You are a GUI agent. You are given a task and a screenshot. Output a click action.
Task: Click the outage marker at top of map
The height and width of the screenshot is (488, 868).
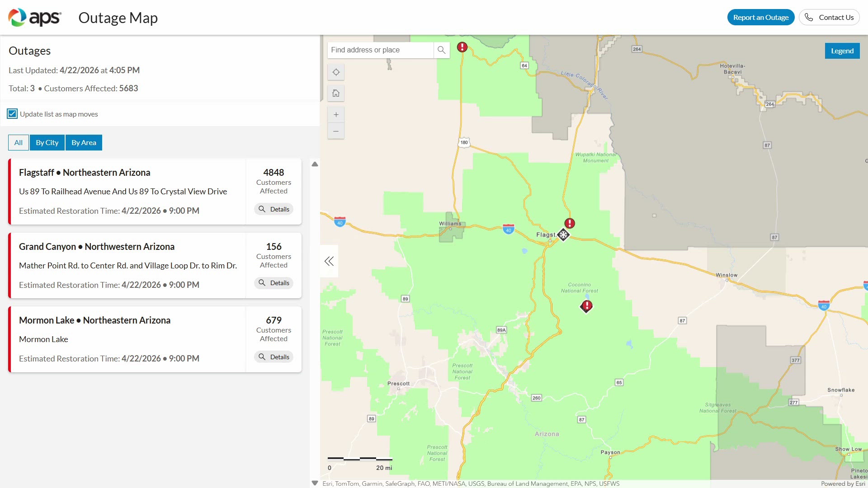[x=462, y=47]
